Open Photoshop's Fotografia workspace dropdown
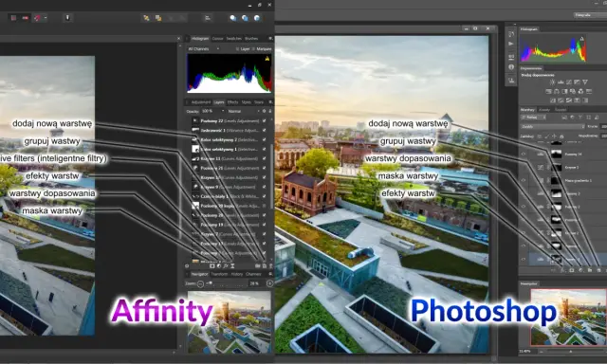Image resolution: width=607 pixels, height=364 pixels. pos(590,15)
